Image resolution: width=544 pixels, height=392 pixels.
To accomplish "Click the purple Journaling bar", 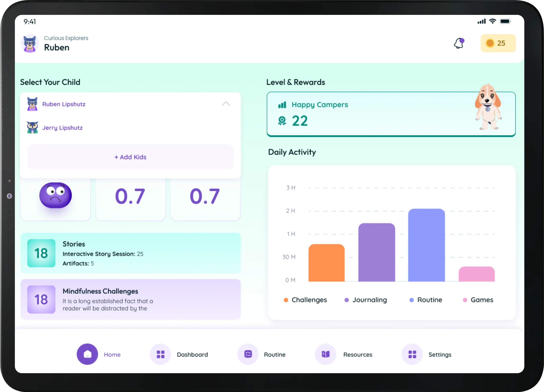I will tap(377, 252).
